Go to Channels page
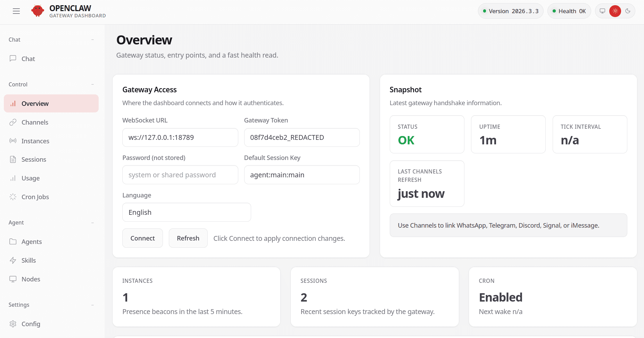The height and width of the screenshot is (338, 644). pyautogui.click(x=51, y=122)
